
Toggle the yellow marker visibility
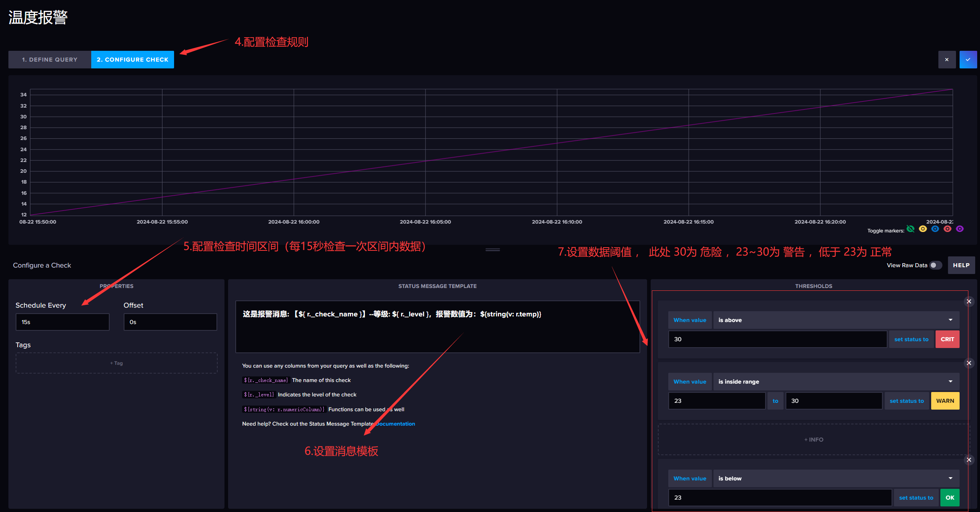coord(923,228)
